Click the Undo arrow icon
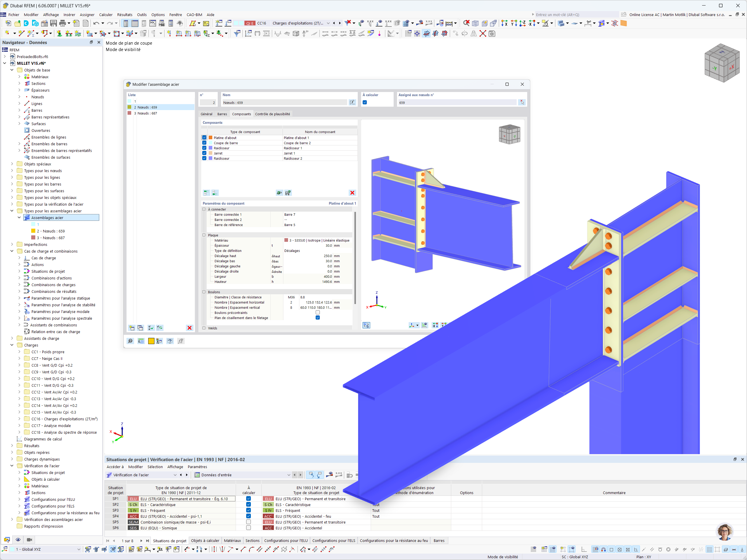747x560 pixels. (x=96, y=23)
